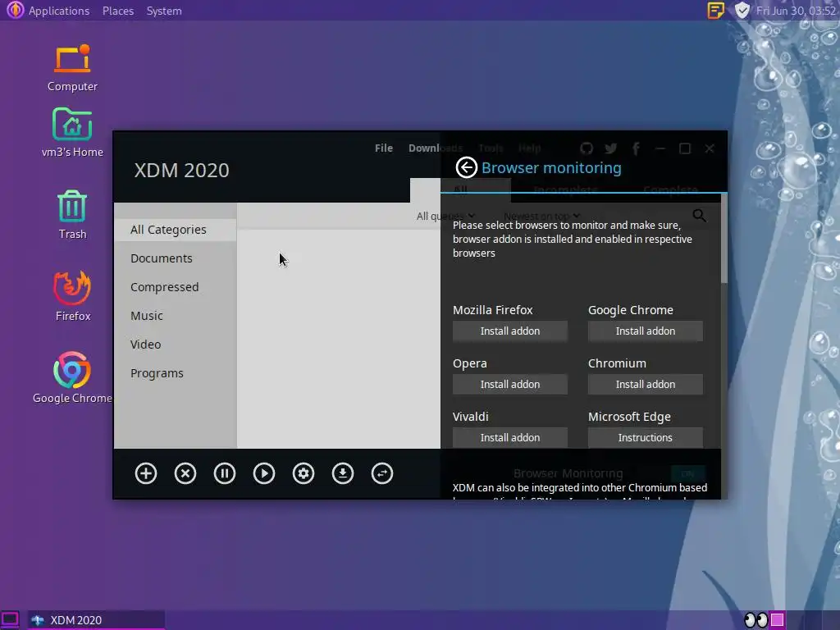Click the delete download X icon
Viewport: 840px width, 630px height.
185,473
